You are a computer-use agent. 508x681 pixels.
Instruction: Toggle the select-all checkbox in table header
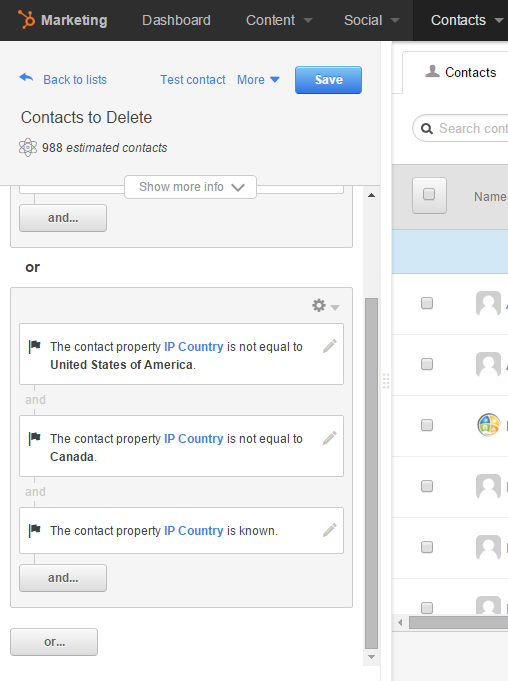(429, 195)
